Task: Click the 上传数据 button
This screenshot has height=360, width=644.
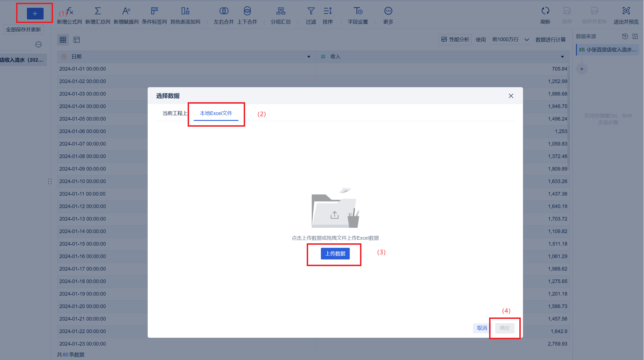Action: [x=335, y=254]
